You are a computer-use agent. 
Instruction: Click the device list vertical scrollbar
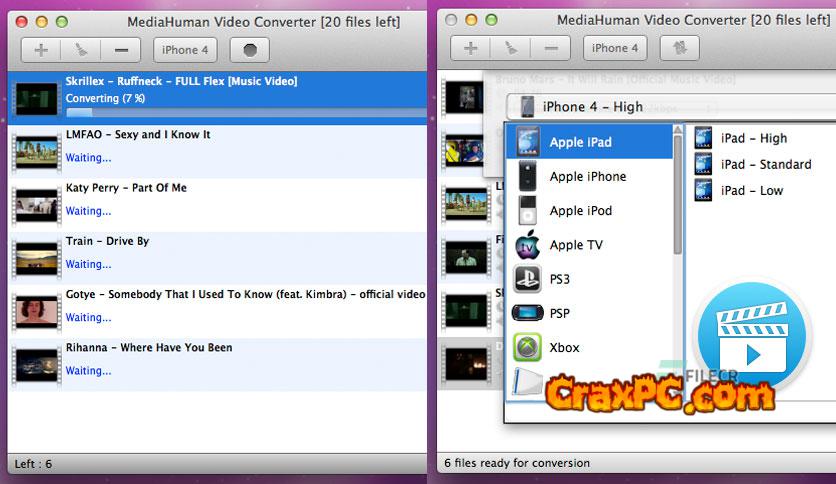679,200
